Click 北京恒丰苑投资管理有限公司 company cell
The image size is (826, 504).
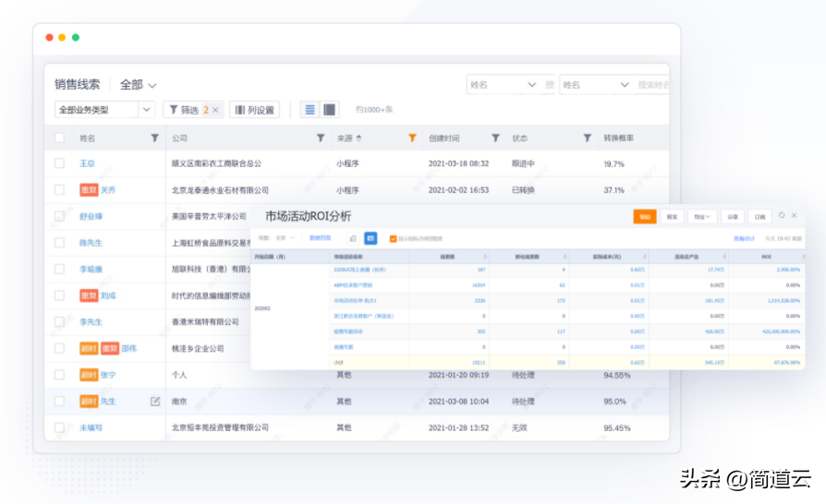pos(220,427)
